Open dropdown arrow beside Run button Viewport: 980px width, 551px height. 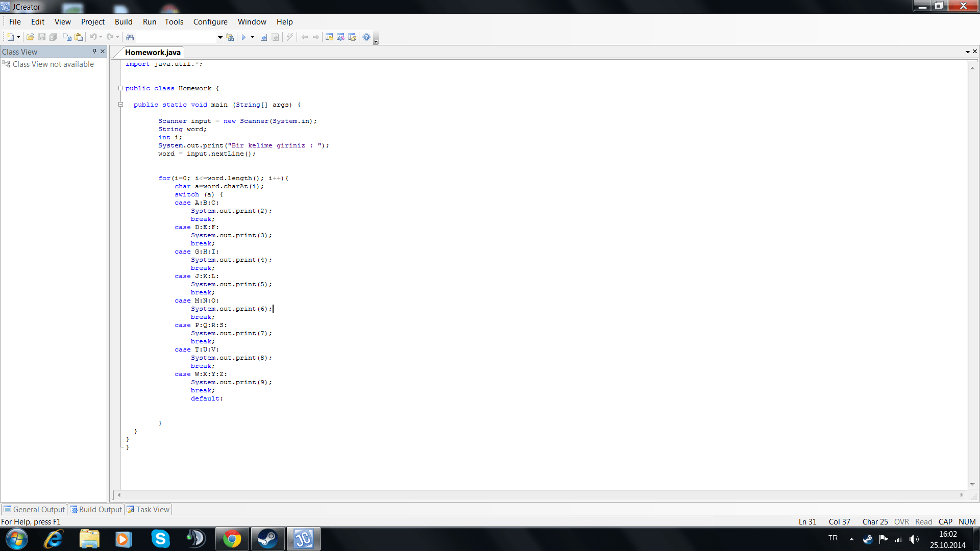252,37
